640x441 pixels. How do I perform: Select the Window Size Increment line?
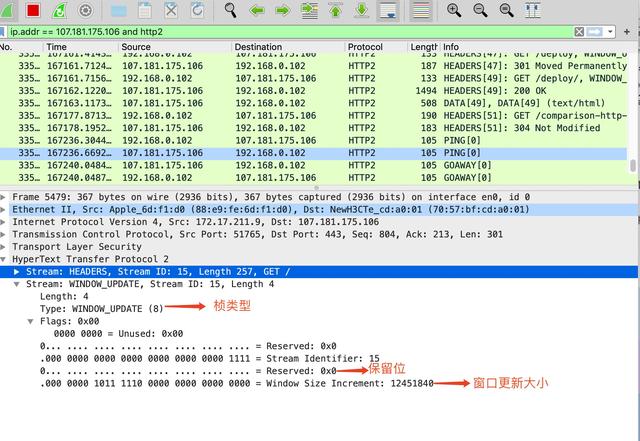click(x=237, y=383)
